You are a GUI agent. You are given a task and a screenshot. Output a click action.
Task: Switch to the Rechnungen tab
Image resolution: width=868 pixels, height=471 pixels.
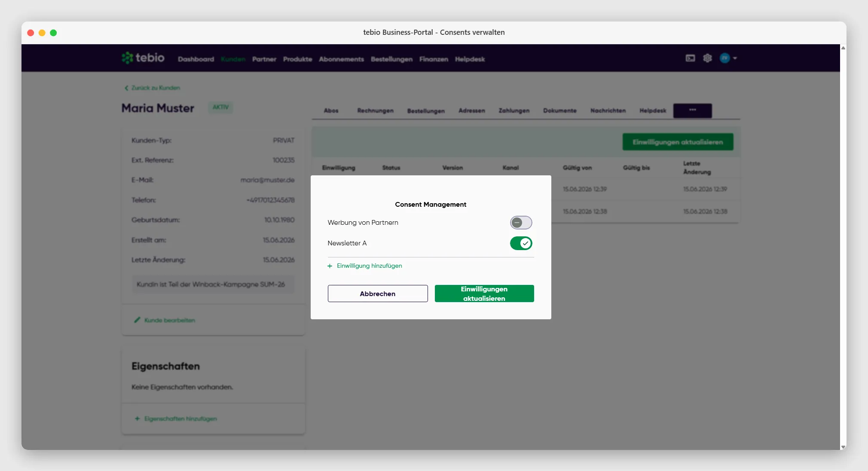[x=375, y=110]
